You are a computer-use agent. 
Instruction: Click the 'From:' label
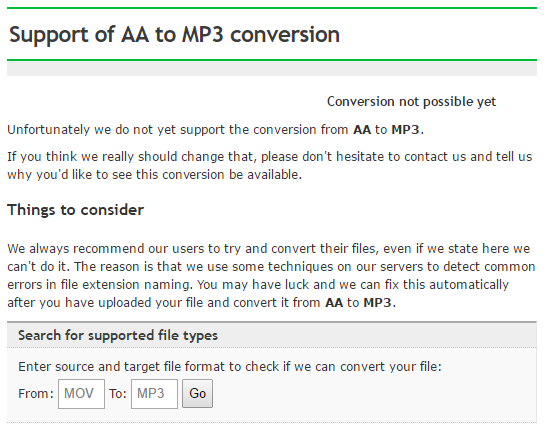36,393
